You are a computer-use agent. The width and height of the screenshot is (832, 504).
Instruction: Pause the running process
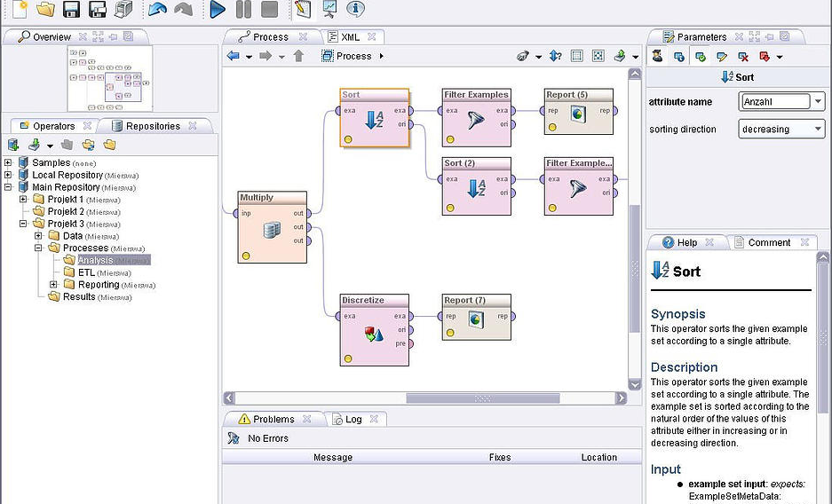[x=243, y=9]
